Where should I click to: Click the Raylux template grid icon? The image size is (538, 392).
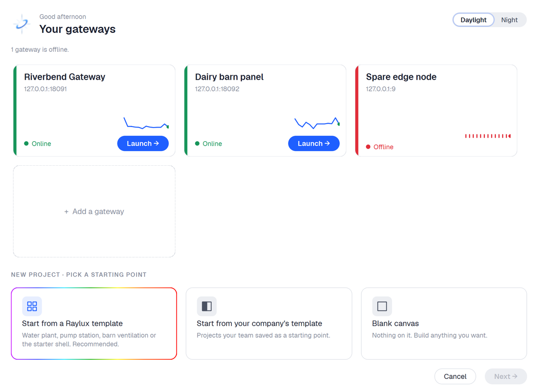pyautogui.click(x=32, y=306)
